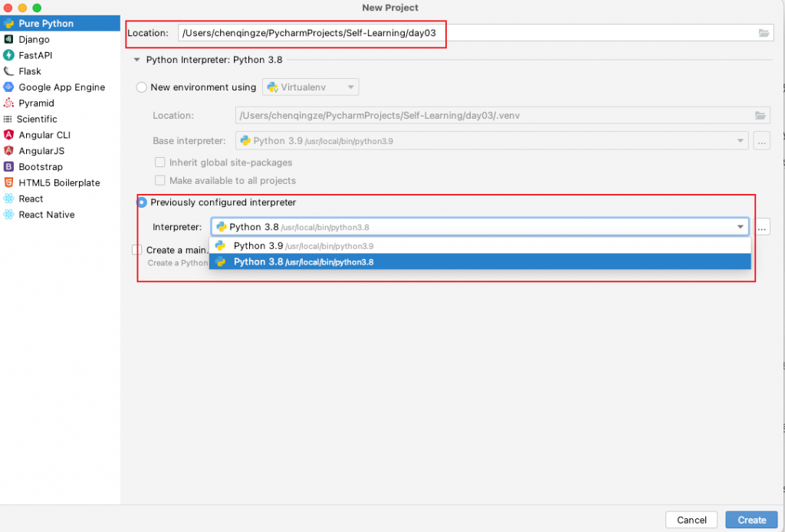Click the Interpreter combo box arrow

pyautogui.click(x=740, y=227)
